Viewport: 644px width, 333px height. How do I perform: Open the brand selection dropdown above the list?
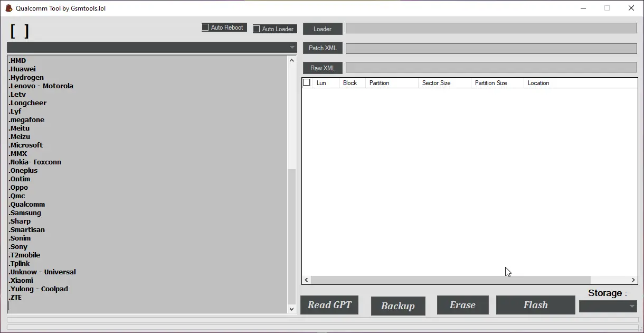click(x=152, y=48)
